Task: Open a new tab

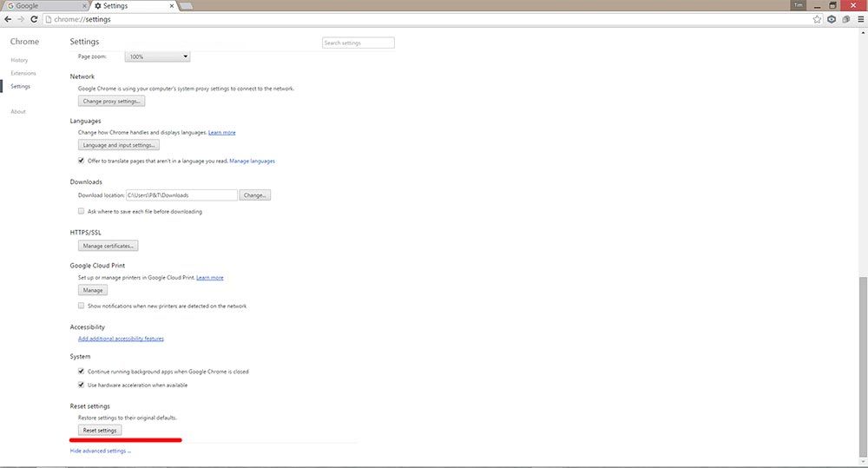Action: pos(186,6)
